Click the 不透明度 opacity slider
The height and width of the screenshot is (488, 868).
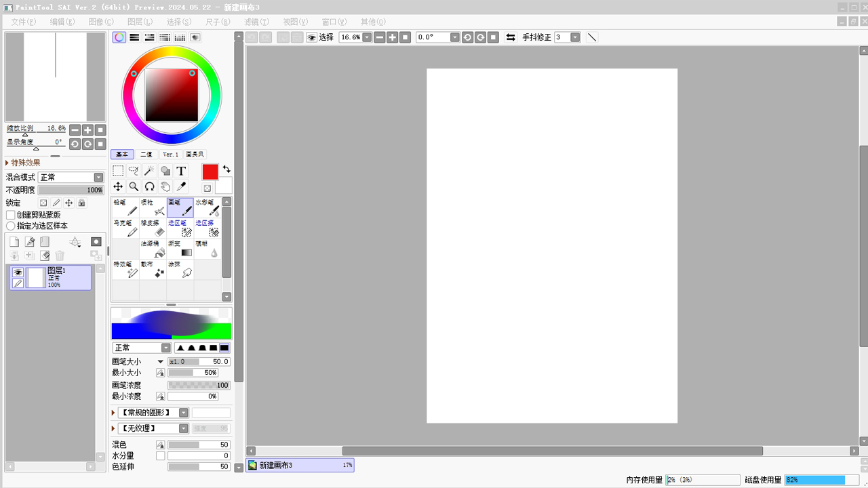pos(71,190)
